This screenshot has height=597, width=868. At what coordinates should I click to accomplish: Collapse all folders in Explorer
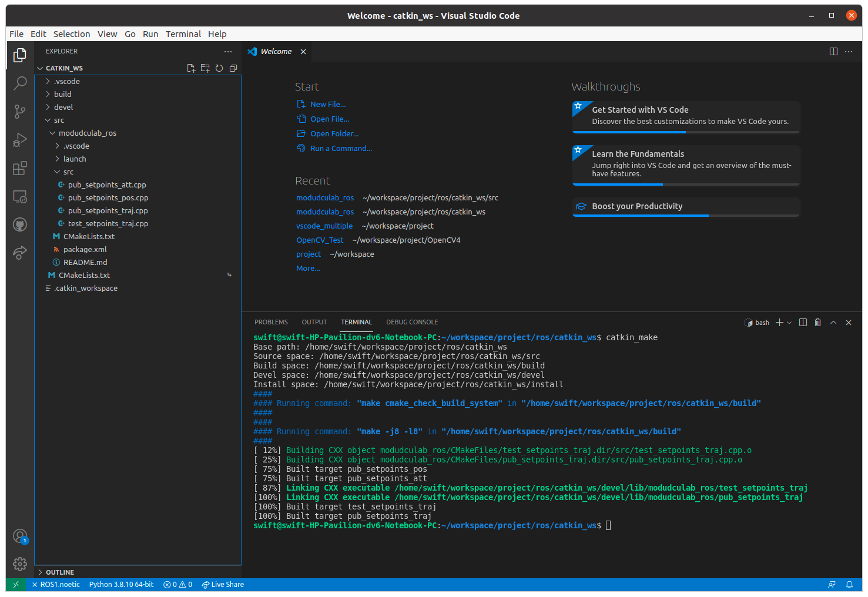(x=233, y=68)
